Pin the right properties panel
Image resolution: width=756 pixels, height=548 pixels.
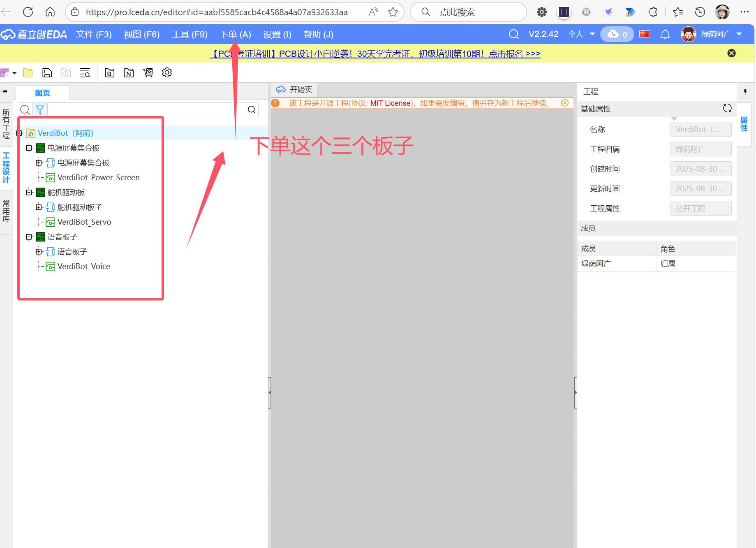click(745, 91)
